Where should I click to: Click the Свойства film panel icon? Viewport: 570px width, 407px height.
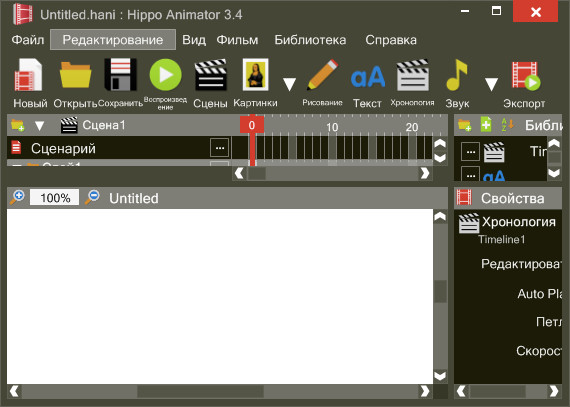pos(464,197)
